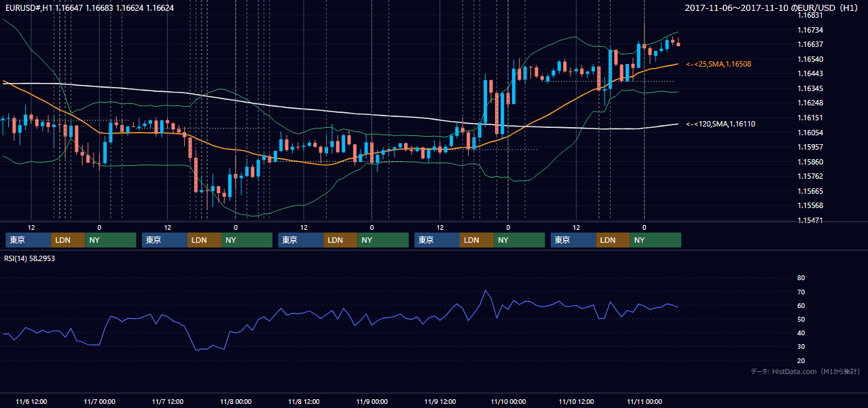The width and height of the screenshot is (868, 408).
Task: Click price axis label 1.16054
Action: pyautogui.click(x=810, y=132)
